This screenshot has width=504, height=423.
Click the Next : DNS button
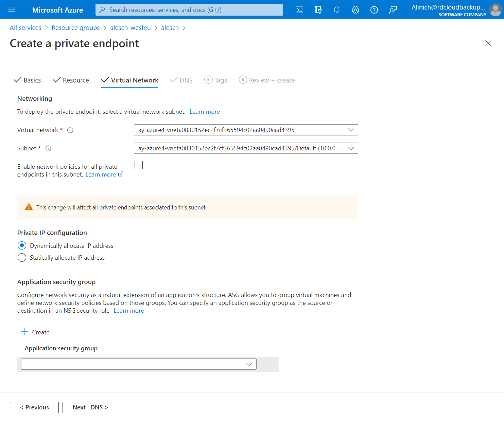[x=90, y=407]
